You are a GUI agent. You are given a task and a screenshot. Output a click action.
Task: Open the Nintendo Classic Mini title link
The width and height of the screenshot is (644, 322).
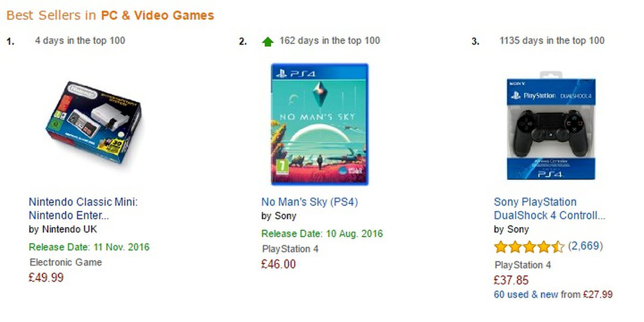[83, 209]
